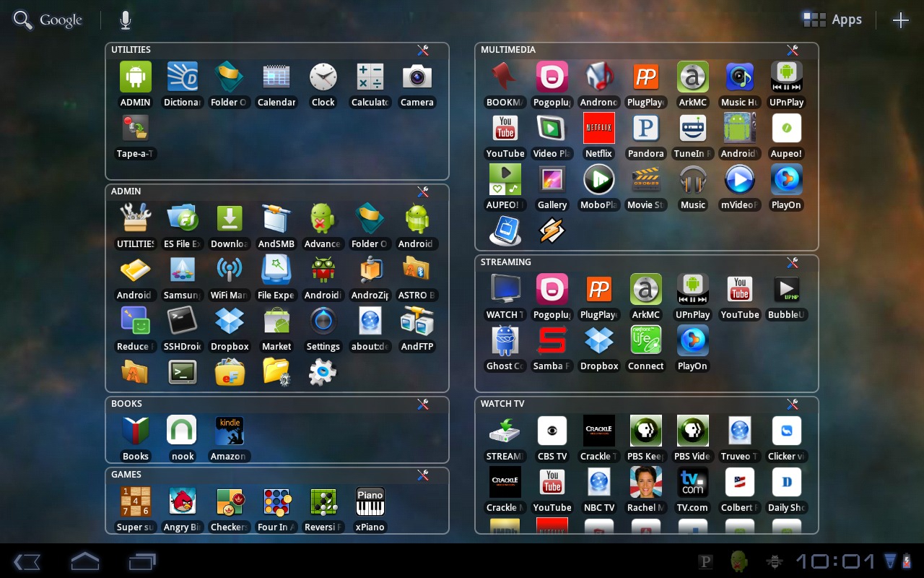Open Dropbox in the STREAMING folder
Screen dimensions: 924x578
click(598, 348)
